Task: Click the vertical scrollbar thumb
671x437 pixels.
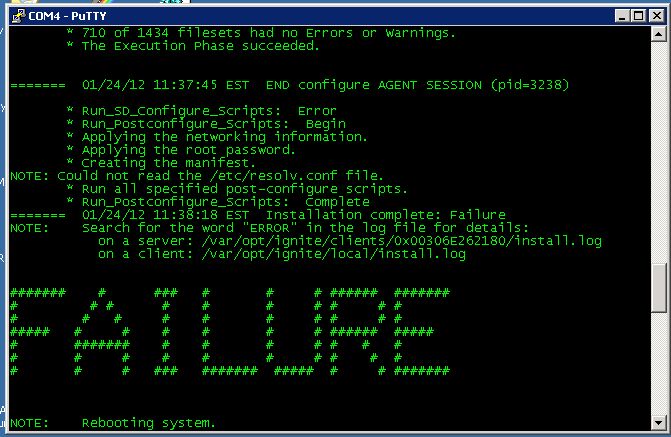Action: 659,288
